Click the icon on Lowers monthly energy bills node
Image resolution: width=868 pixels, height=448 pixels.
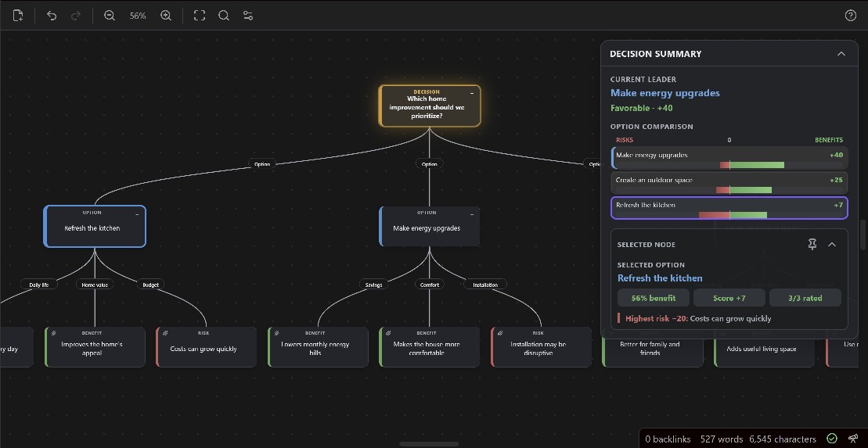point(277,333)
